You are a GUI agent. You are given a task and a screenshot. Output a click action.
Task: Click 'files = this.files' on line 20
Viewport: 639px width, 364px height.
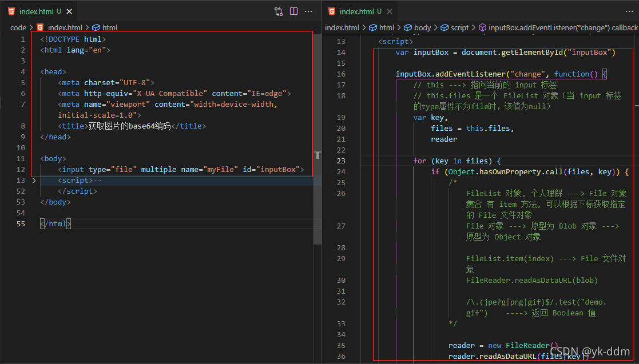[x=473, y=128]
